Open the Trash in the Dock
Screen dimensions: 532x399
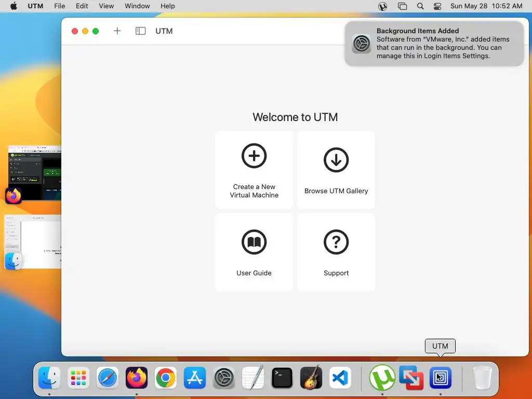[x=482, y=378]
